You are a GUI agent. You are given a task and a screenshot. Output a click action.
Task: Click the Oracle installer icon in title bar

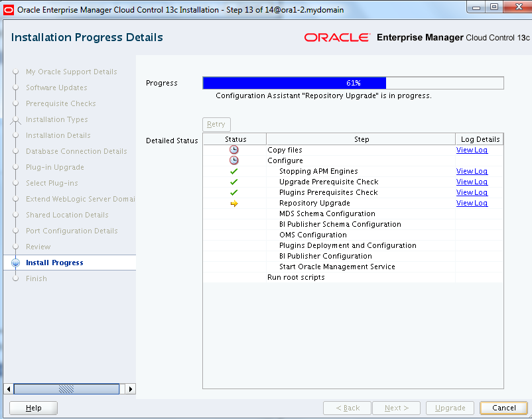pos(9,9)
